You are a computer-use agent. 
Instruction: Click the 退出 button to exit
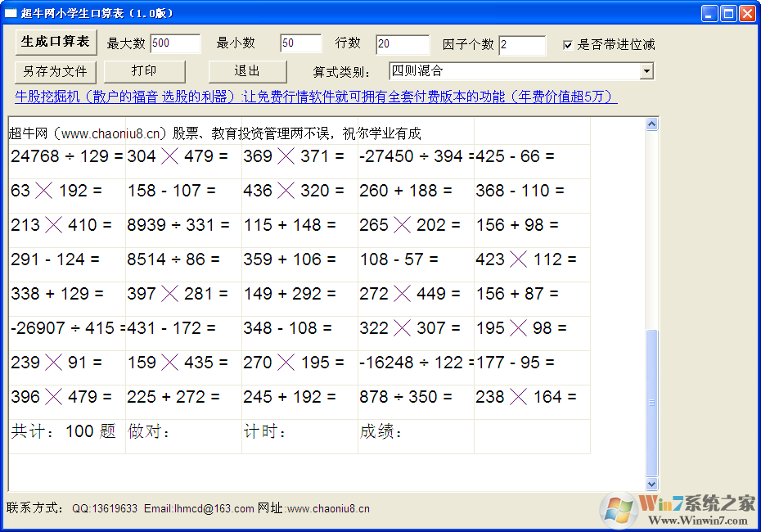point(246,71)
